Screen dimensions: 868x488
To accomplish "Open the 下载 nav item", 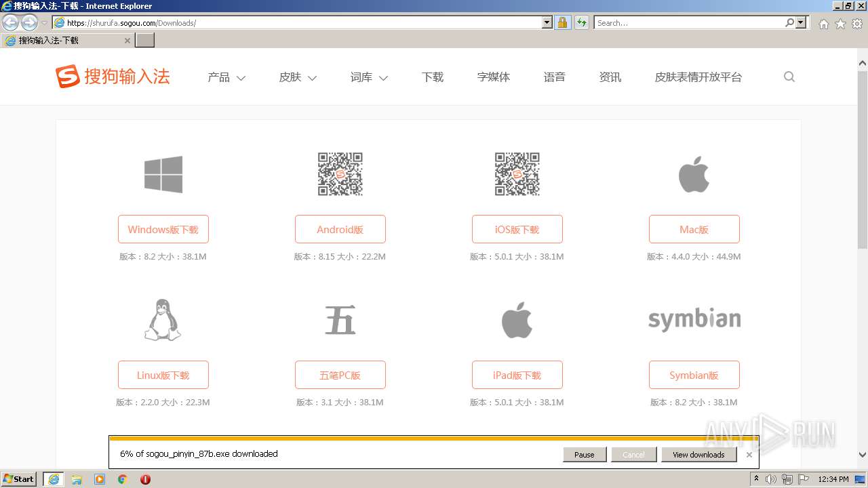I will click(433, 77).
